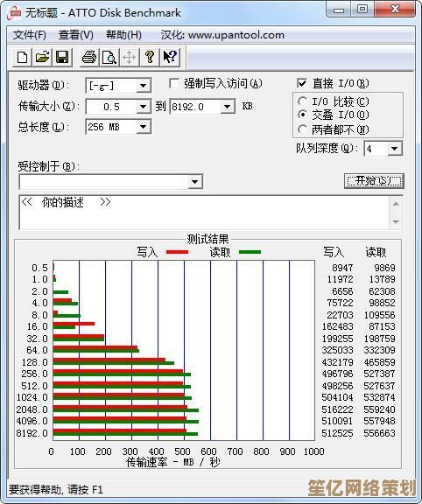Expand the 总长度 256 MB dropdown
Viewport: 422px width, 504px height.
143,127
